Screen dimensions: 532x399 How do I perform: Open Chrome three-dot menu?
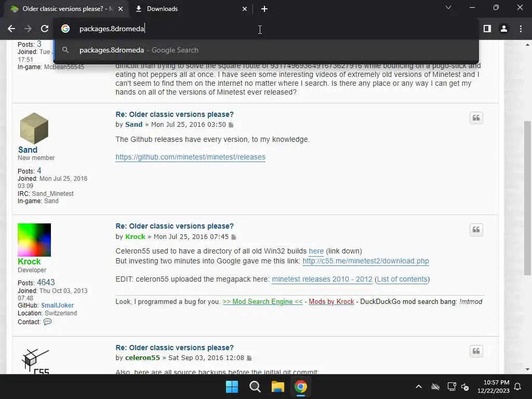(x=521, y=29)
